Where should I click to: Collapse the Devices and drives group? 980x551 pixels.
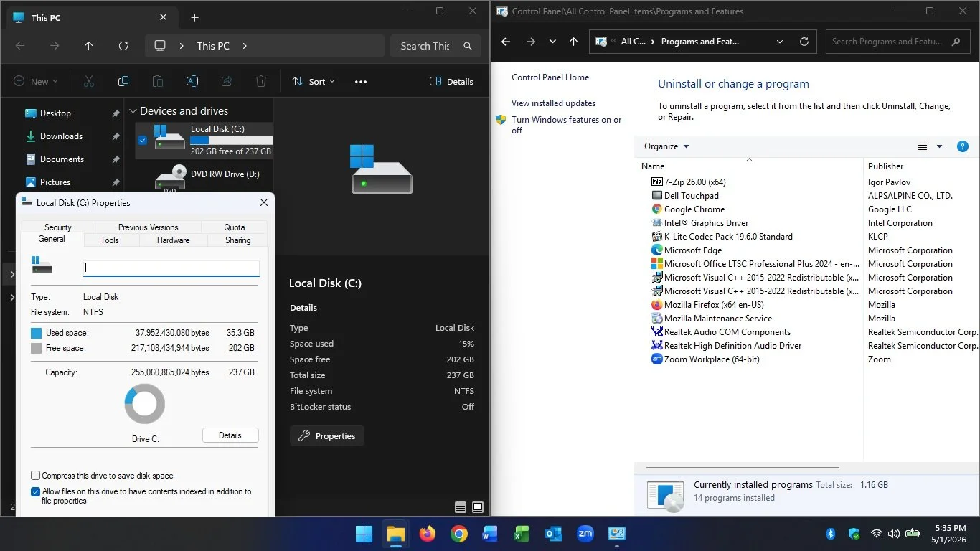click(133, 112)
